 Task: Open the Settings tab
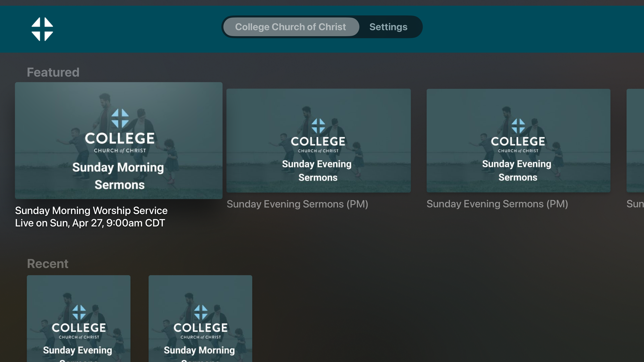[x=388, y=27]
